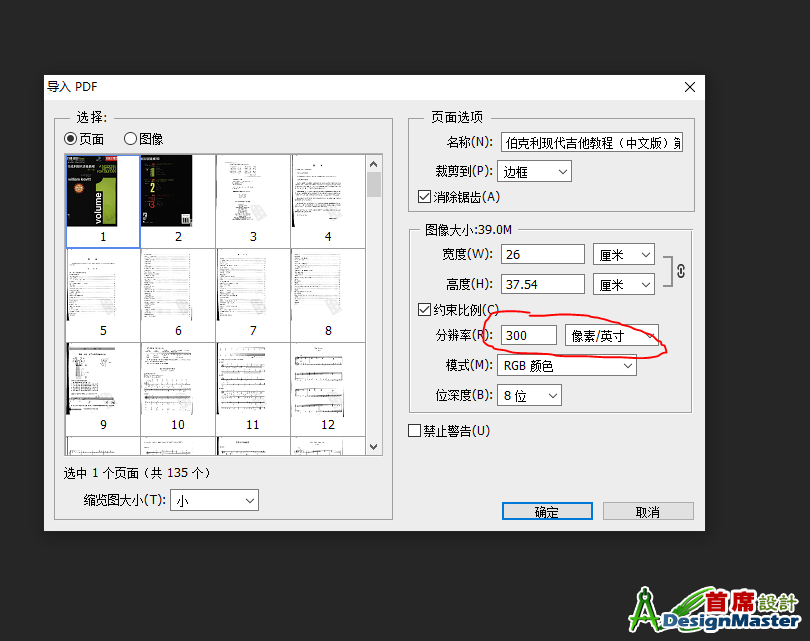Close the 导入 PDF dialog
810x641 pixels.
click(x=690, y=87)
